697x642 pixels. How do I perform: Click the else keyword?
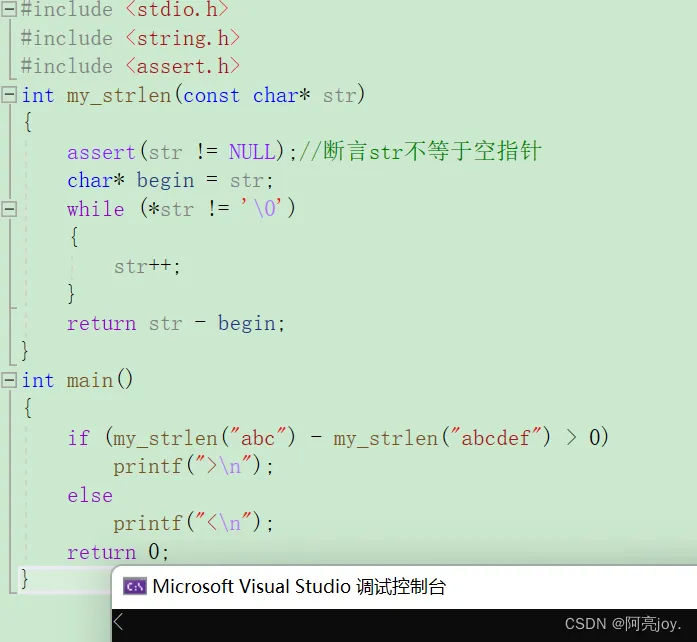pyautogui.click(x=90, y=495)
